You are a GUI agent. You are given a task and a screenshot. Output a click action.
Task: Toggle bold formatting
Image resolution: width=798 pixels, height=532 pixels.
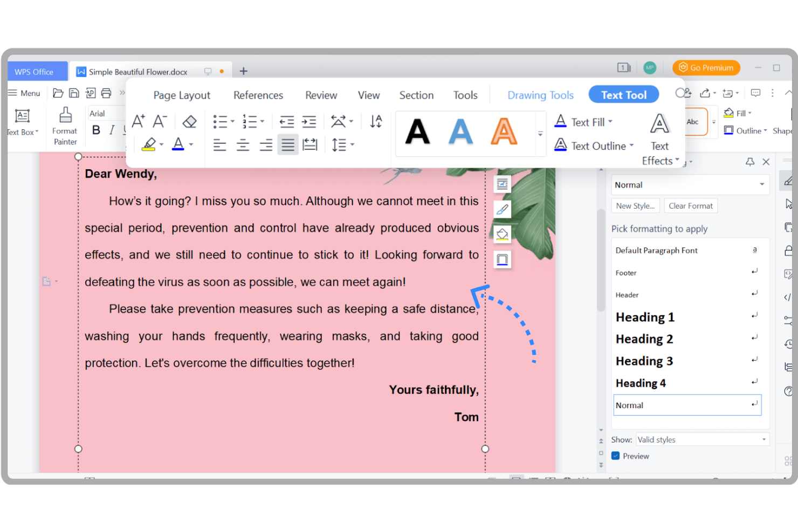point(96,129)
